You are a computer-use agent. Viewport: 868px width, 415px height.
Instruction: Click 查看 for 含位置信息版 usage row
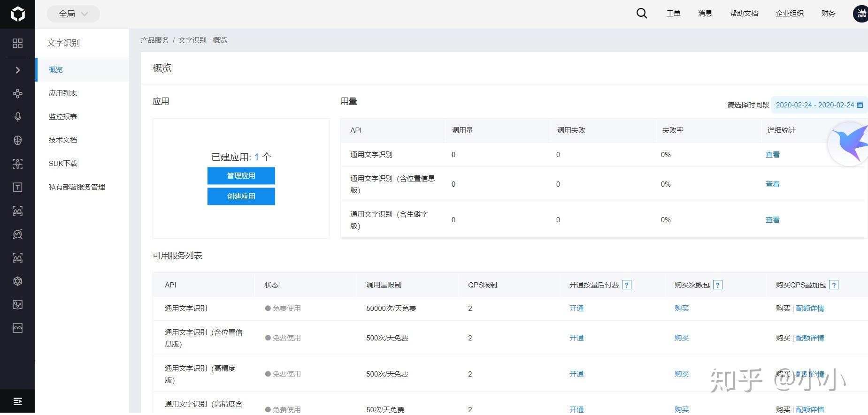point(773,184)
